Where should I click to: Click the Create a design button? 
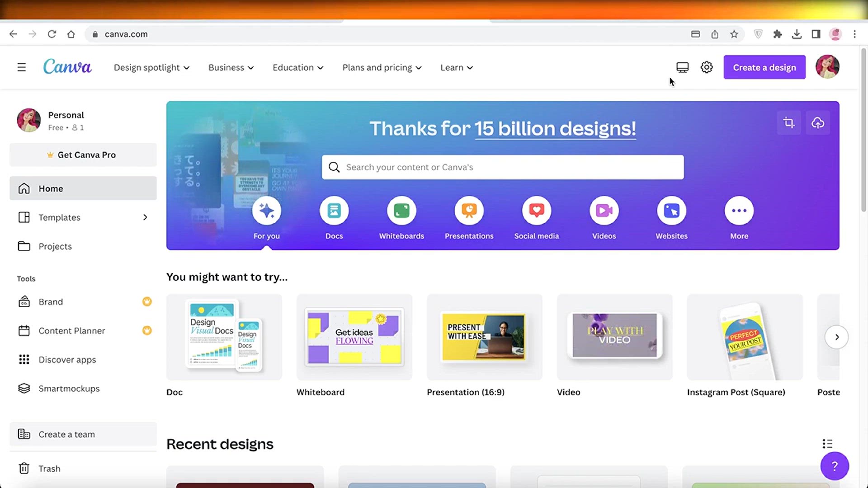[x=764, y=67]
